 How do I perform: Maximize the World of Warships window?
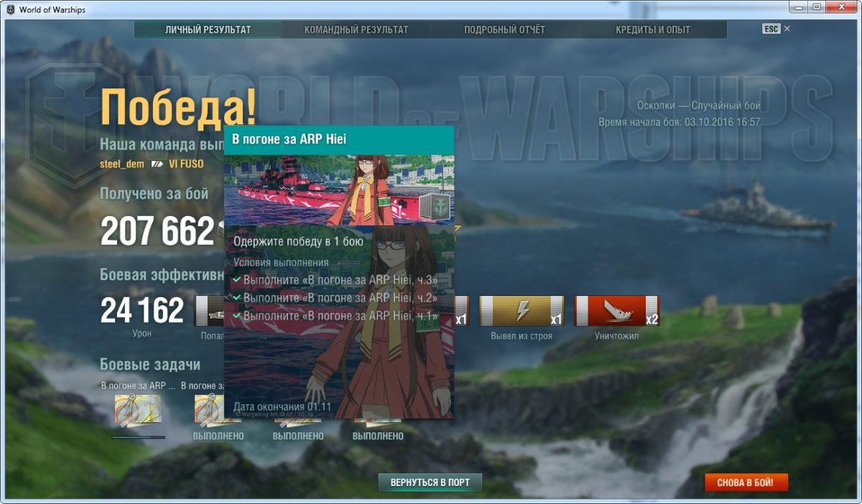[x=817, y=7]
